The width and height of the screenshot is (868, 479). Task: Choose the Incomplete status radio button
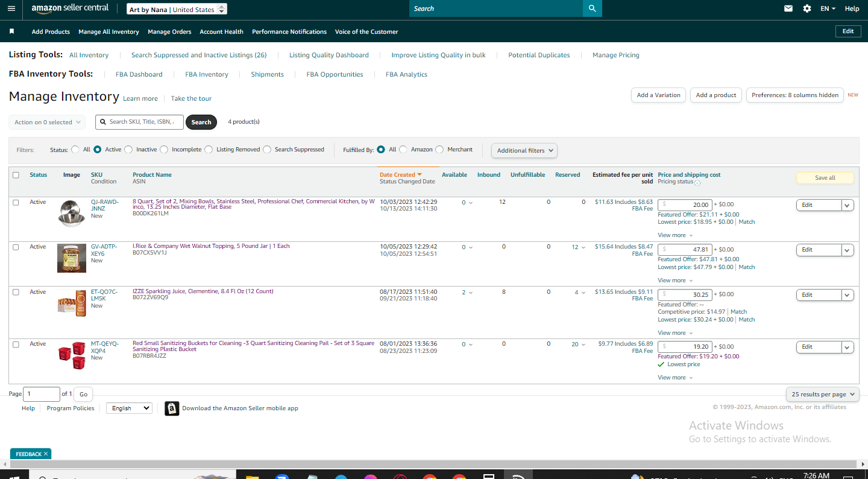click(x=164, y=150)
